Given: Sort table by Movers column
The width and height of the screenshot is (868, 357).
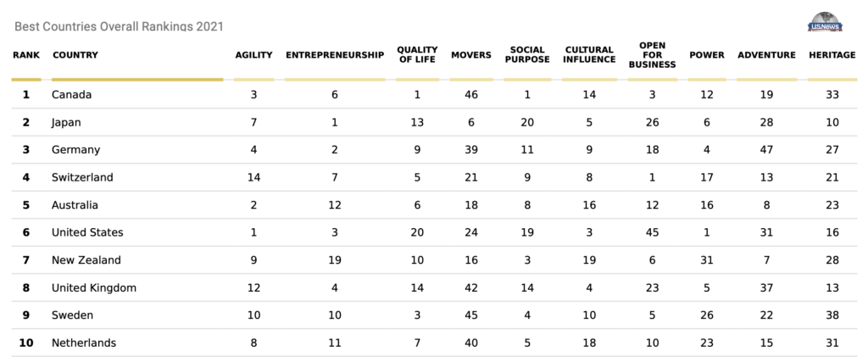Looking at the screenshot, I should (470, 55).
